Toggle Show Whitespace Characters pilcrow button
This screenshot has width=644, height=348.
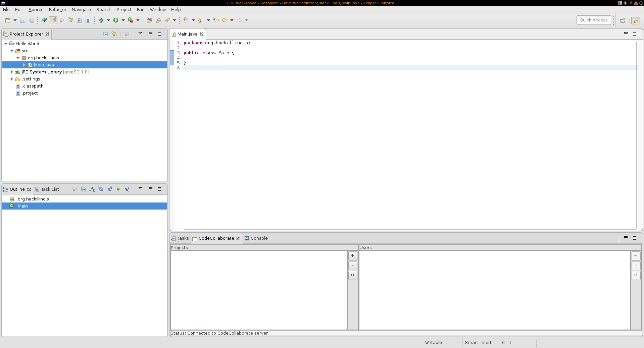click(88, 20)
